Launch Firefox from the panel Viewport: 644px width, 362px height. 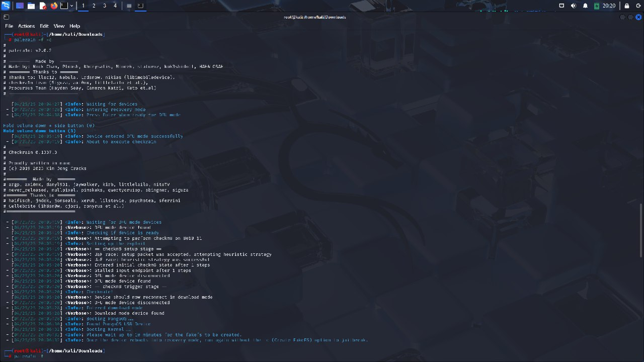coord(54,6)
